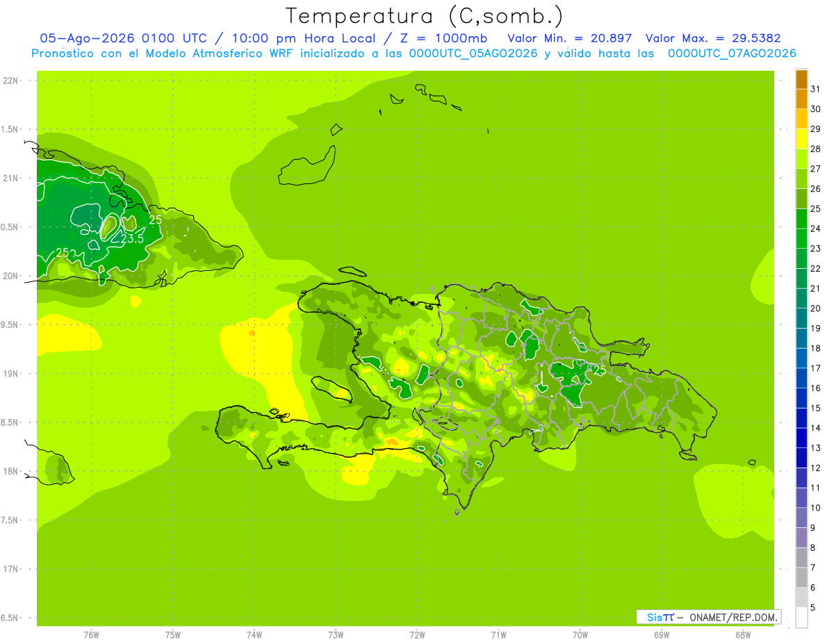The width and height of the screenshot is (834, 644).
Task: Click the "10:00 pm Hora Local" text
Action: [303, 38]
